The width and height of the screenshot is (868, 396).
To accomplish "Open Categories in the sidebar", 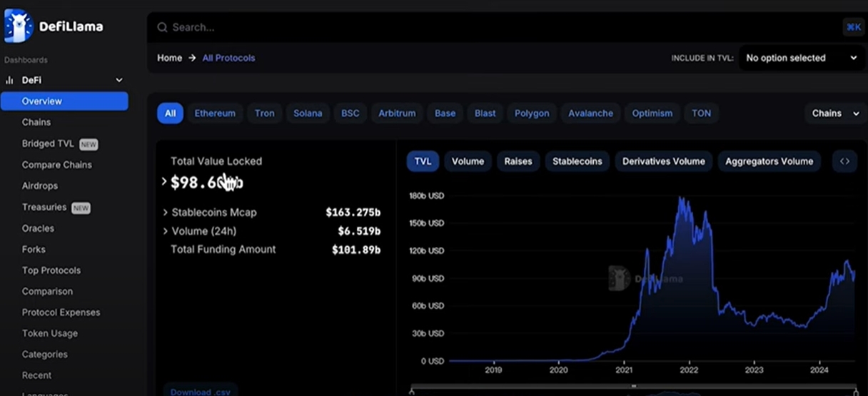I will [44, 354].
